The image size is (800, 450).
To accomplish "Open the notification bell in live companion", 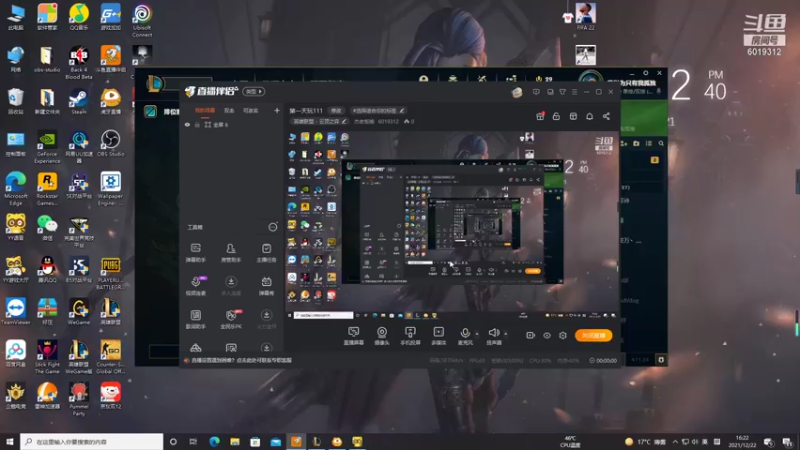I will pyautogui.click(x=589, y=116).
